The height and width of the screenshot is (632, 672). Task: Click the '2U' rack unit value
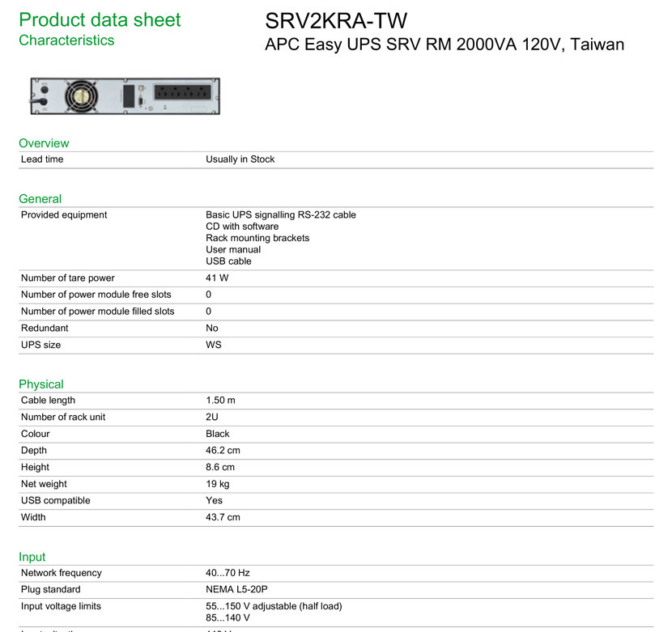click(x=212, y=418)
